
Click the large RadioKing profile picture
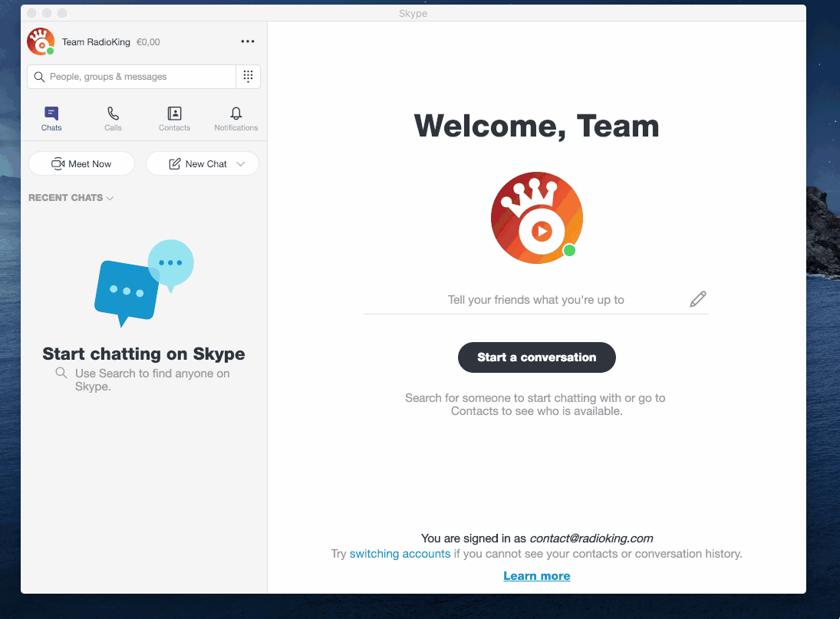(x=536, y=218)
